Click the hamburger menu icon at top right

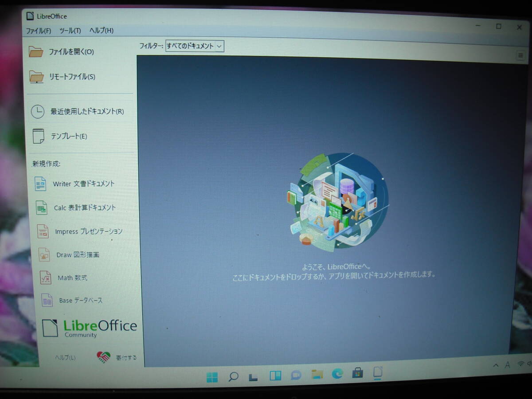[x=520, y=55]
